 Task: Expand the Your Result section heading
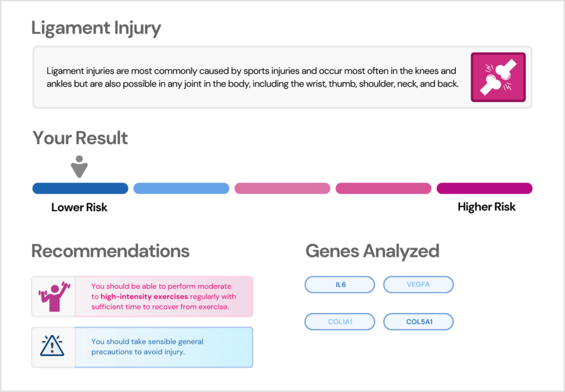tap(79, 138)
